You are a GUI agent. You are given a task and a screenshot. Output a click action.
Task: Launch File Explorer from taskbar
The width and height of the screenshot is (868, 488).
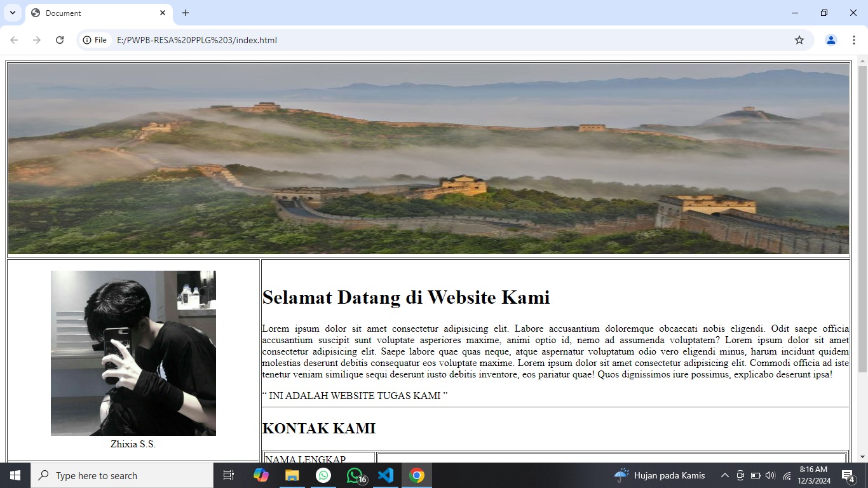(292, 475)
